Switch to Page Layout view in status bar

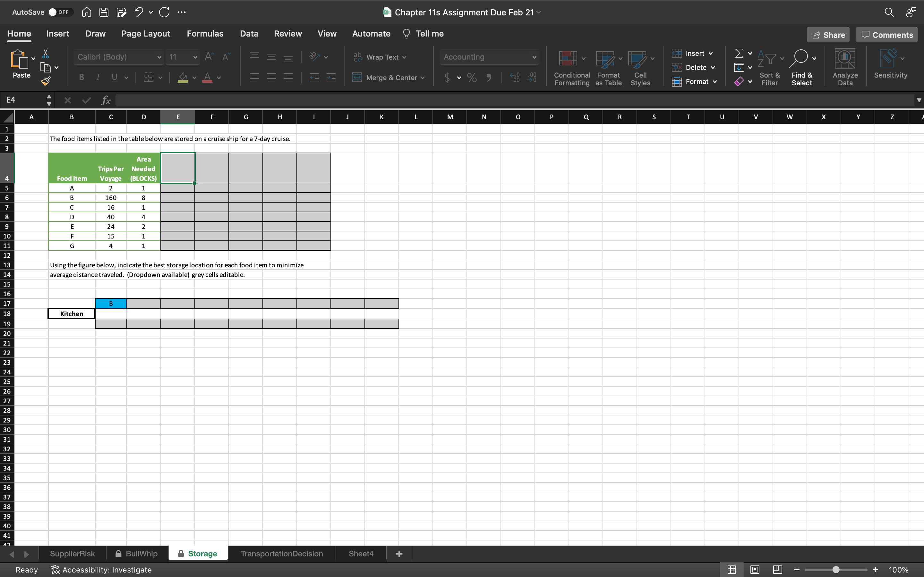755,569
